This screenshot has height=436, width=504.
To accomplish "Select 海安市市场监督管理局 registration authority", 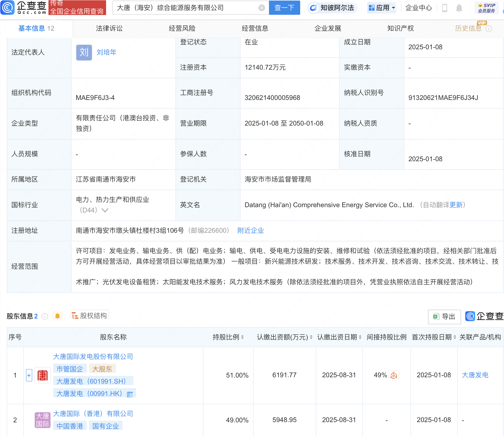I will click(278, 179).
